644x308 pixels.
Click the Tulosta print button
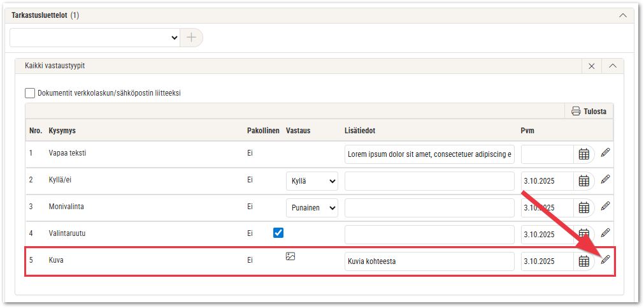(589, 111)
